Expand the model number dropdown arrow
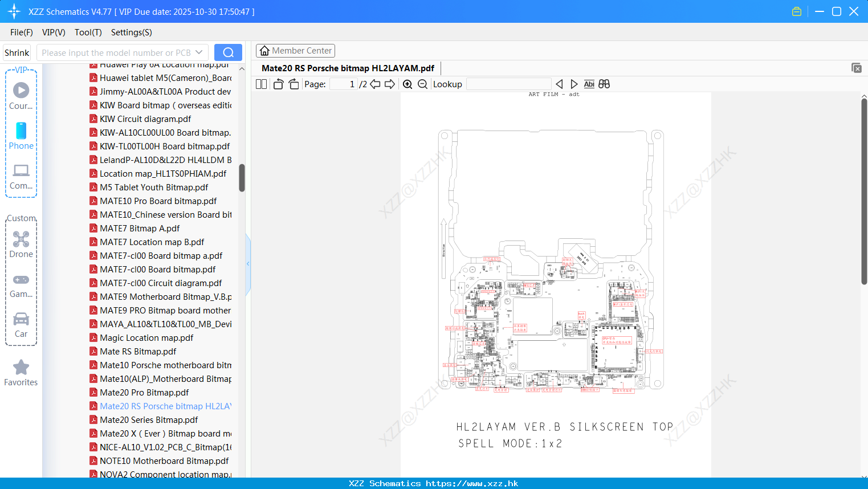Viewport: 868px width, 489px height. [x=199, y=52]
